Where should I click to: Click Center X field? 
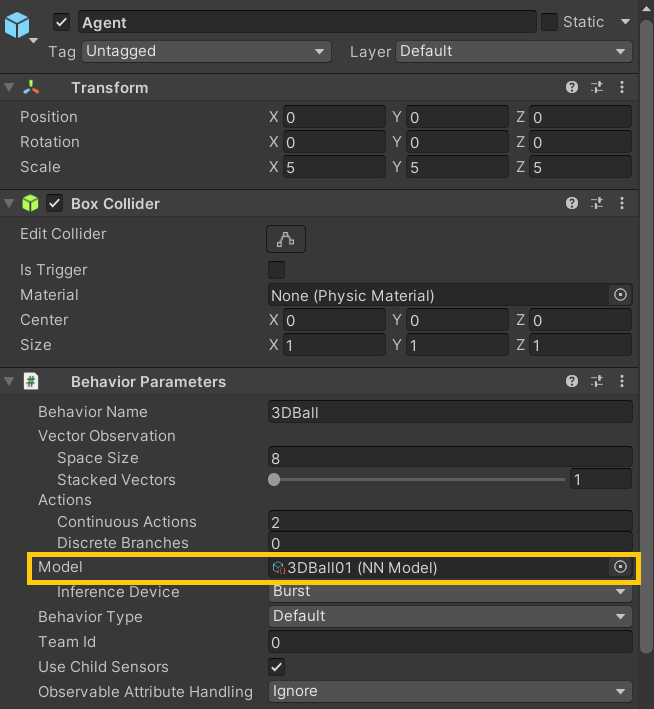[334, 320]
